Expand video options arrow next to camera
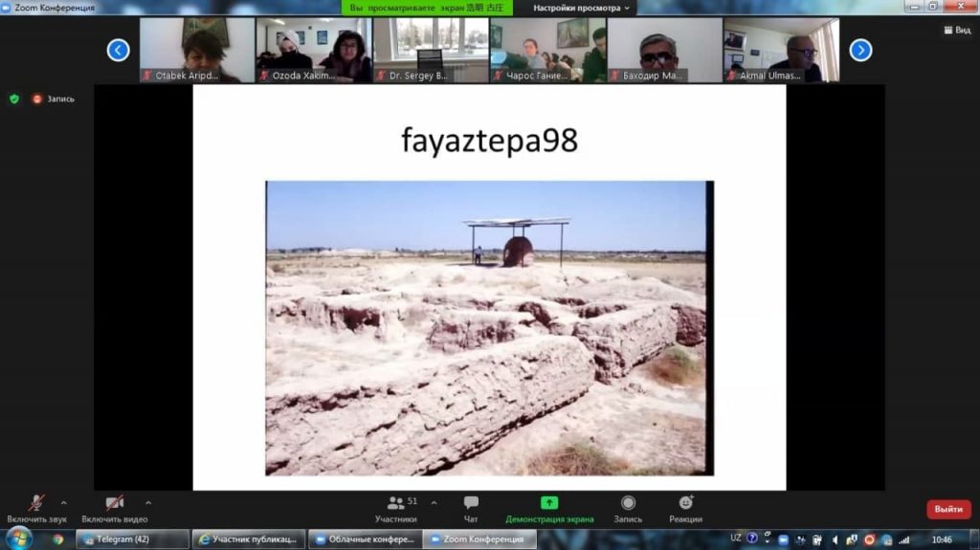 (148, 502)
